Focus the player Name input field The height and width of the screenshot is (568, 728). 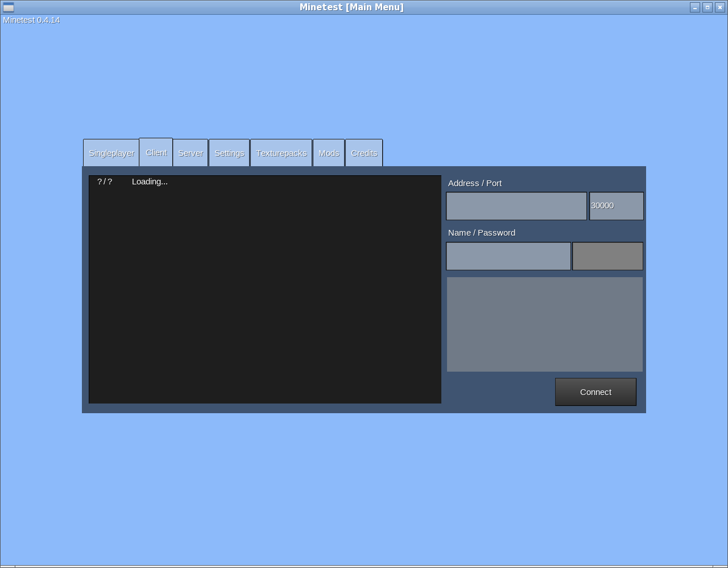[508, 256]
